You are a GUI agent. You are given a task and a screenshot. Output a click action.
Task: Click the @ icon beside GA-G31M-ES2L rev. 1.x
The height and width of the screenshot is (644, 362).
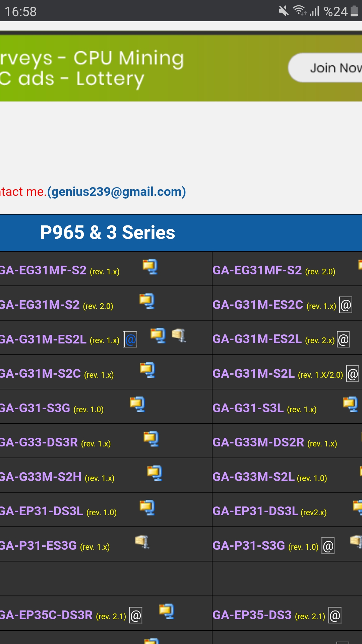pyautogui.click(x=130, y=339)
